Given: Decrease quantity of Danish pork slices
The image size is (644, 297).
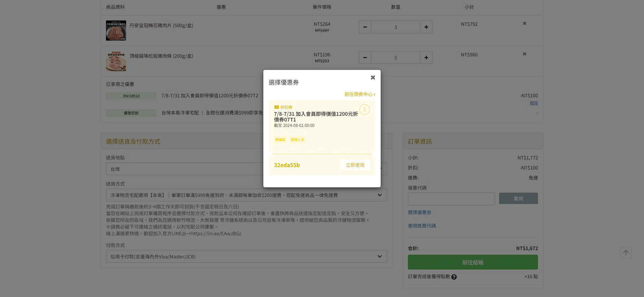Looking at the screenshot, I should tap(365, 27).
